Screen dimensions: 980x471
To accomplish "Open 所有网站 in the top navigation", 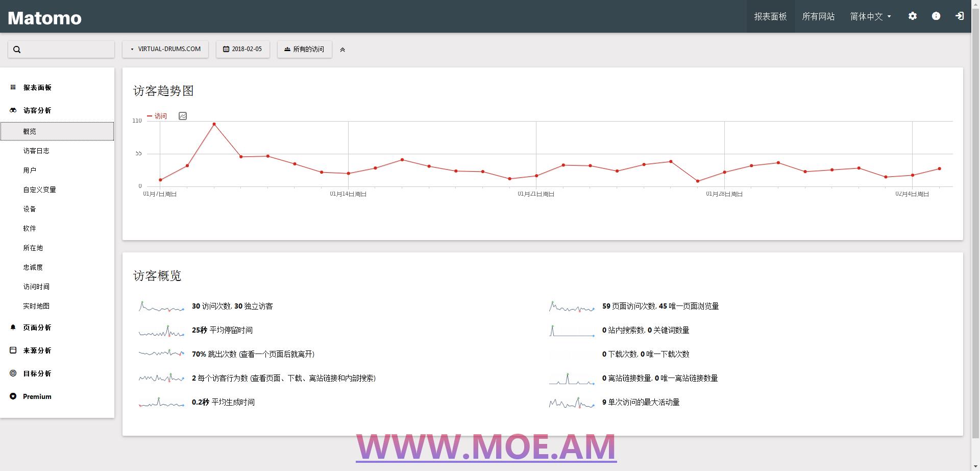I will [819, 16].
